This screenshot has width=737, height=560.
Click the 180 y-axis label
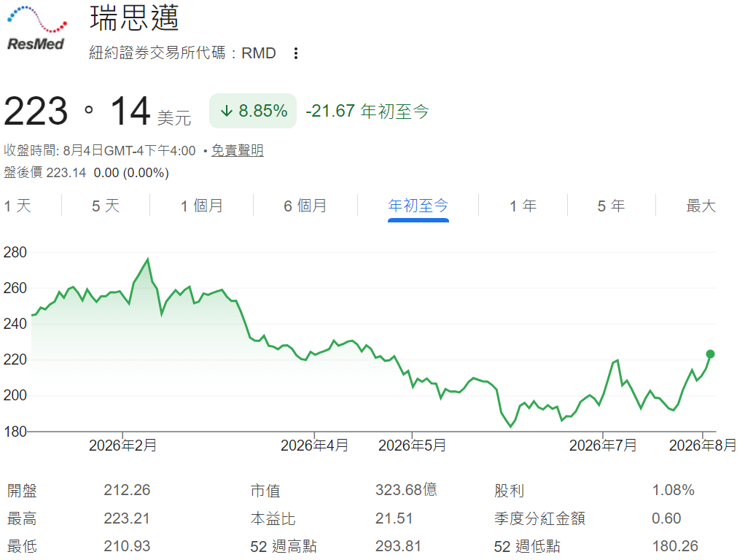pyautogui.click(x=15, y=432)
